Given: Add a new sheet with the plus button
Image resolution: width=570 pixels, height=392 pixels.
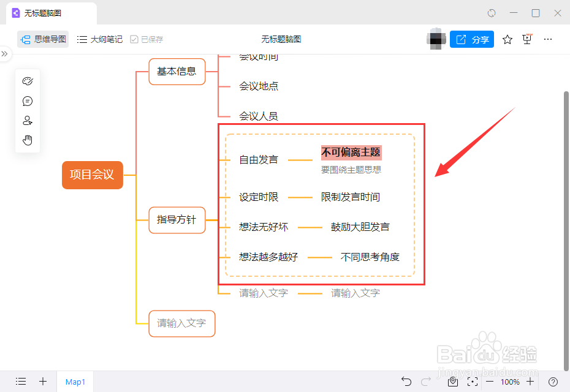Looking at the screenshot, I should (x=42, y=382).
